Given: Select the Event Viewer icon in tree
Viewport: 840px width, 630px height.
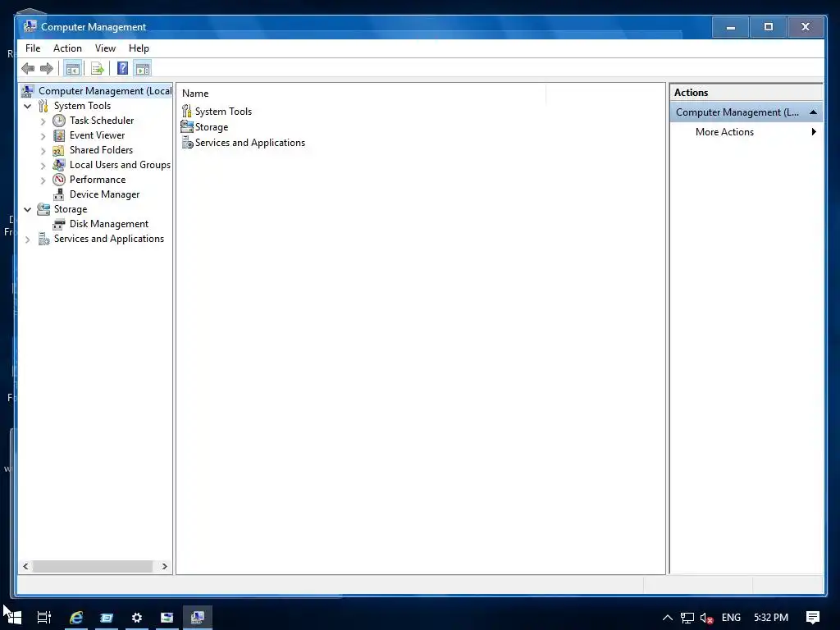Looking at the screenshot, I should (59, 135).
